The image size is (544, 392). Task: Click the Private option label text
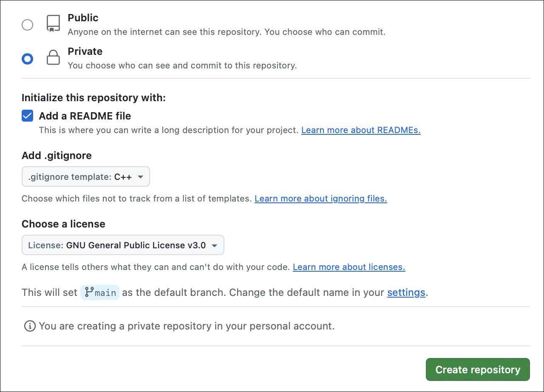pyautogui.click(x=85, y=51)
